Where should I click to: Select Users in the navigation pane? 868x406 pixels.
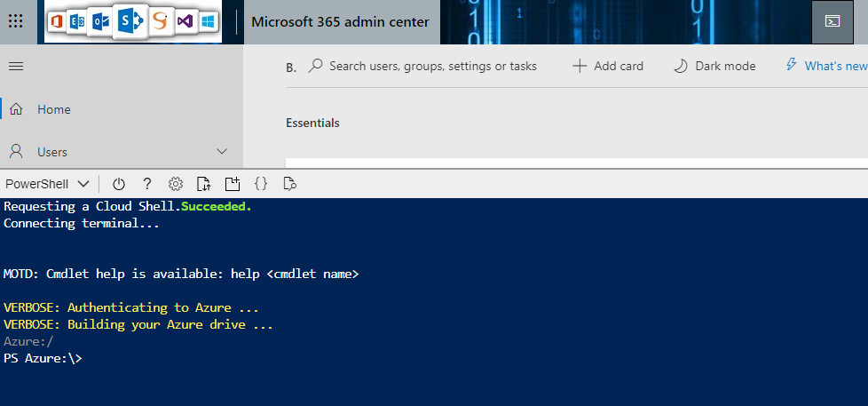click(52, 152)
